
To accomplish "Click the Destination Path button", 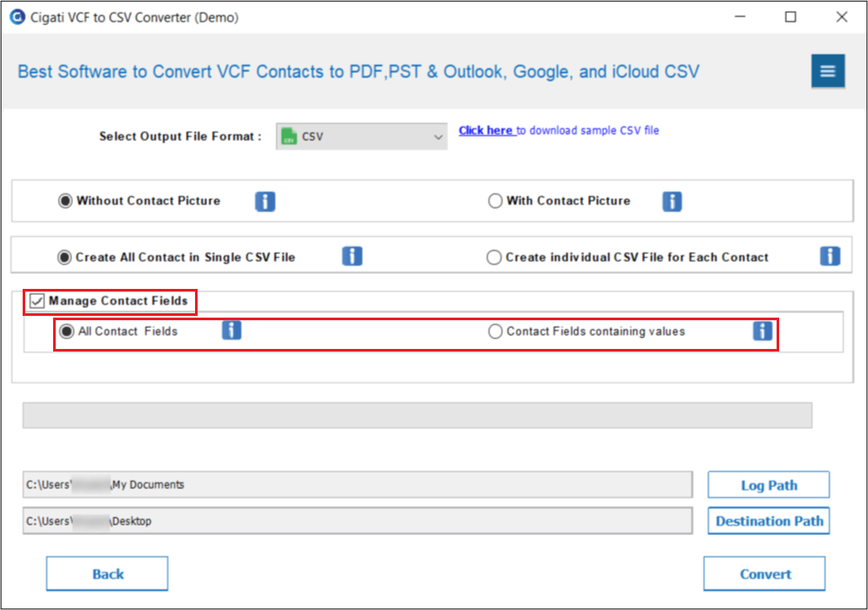I will coord(769,521).
